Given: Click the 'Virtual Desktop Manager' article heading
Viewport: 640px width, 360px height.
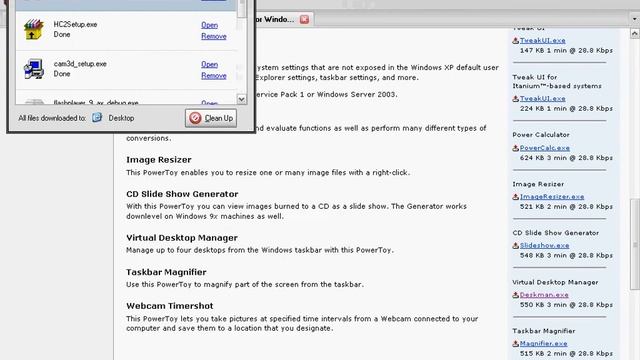Looking at the screenshot, I should [x=182, y=238].
